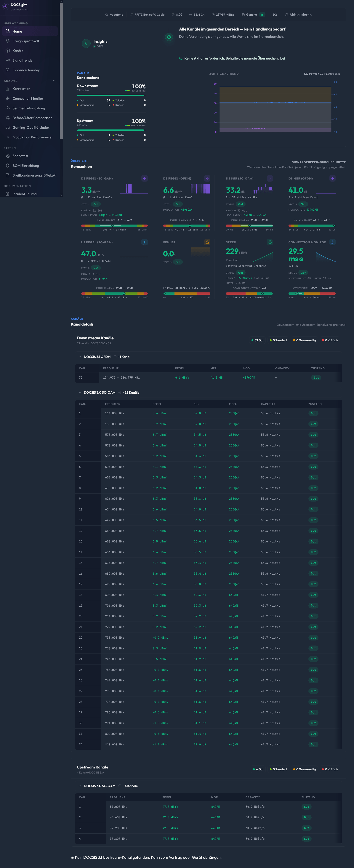Viewport: 354px width, 868px height.
Task: Open Kanäle via the layers icon
Action: click(x=7, y=51)
